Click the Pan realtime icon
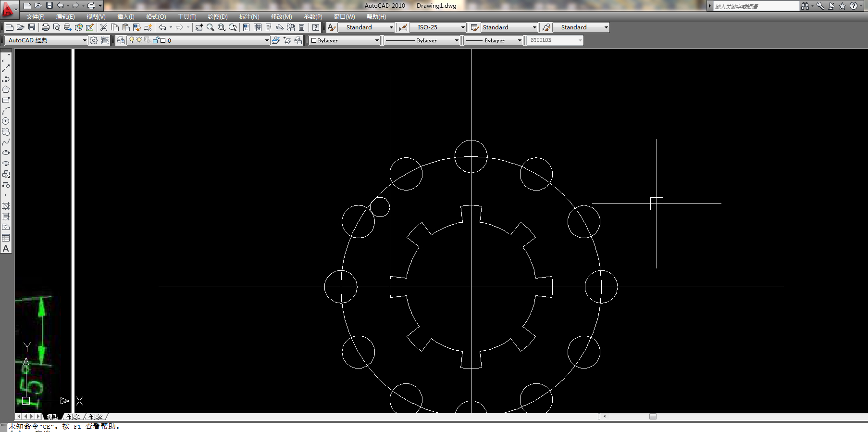This screenshot has width=868, height=432. [199, 27]
